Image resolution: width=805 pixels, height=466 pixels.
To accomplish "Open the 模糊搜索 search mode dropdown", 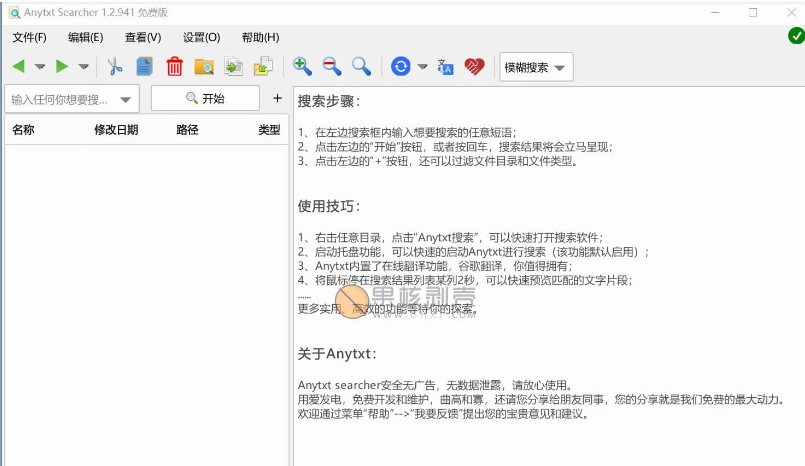I will (536, 67).
